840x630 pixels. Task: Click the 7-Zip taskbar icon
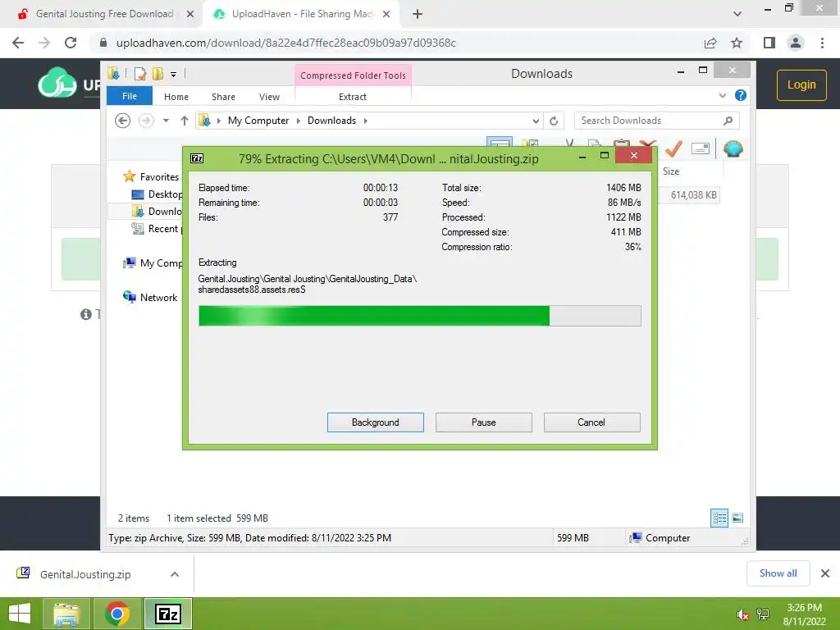pyautogui.click(x=168, y=614)
